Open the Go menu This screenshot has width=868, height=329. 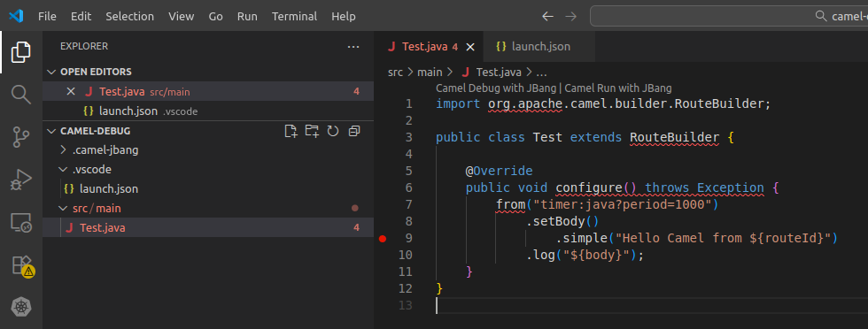click(x=215, y=16)
